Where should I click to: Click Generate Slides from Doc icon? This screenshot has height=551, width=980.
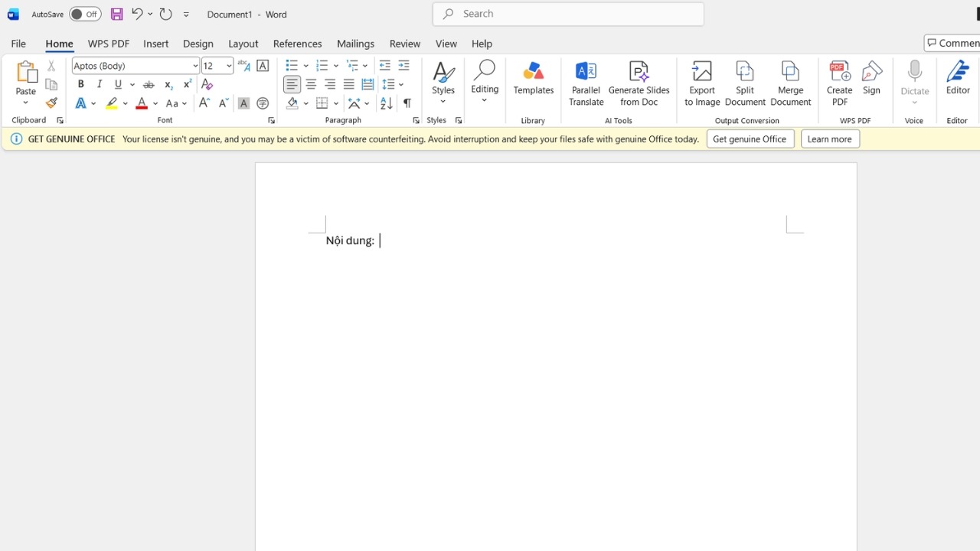(x=639, y=83)
